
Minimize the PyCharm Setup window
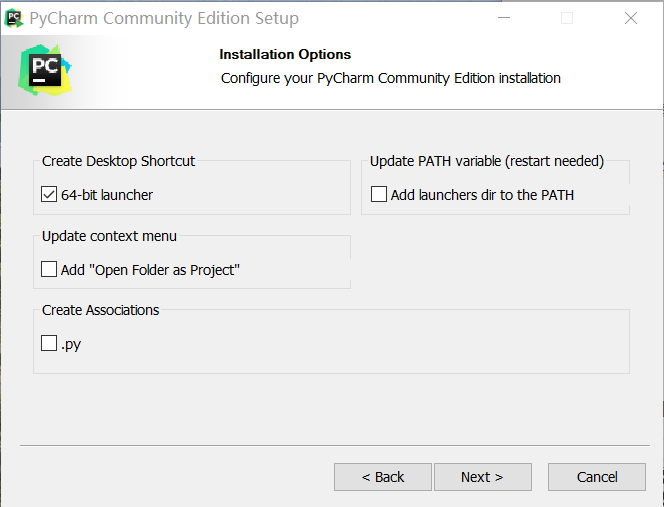[x=504, y=18]
